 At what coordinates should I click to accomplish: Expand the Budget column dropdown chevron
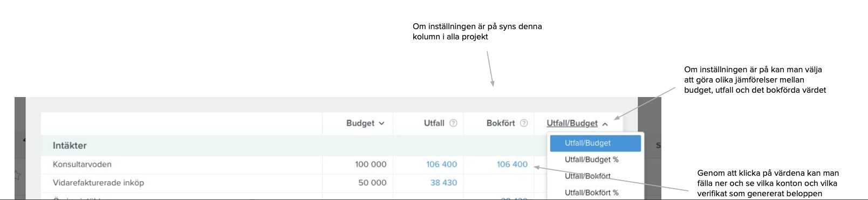[382, 123]
